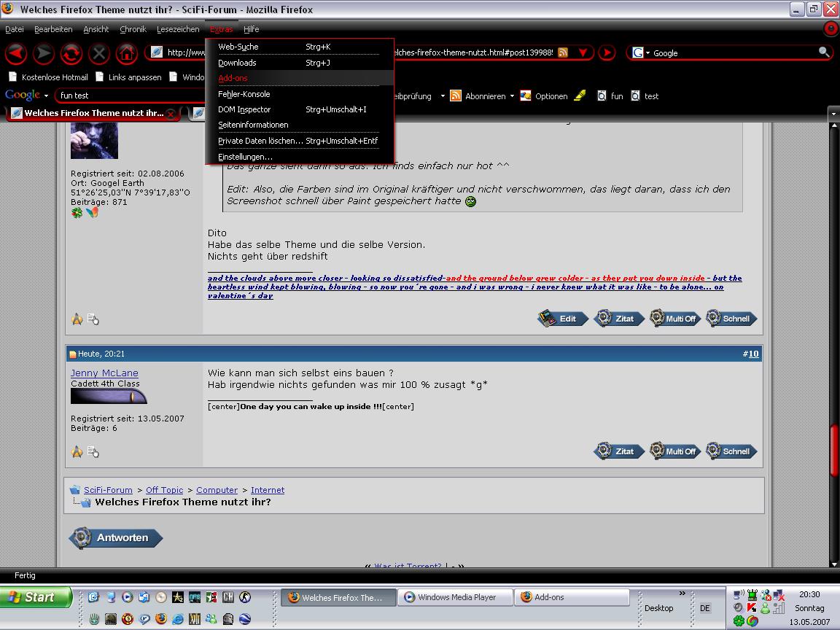Select Add-ons from the Extras menu
The height and width of the screenshot is (630, 840).
tap(233, 78)
